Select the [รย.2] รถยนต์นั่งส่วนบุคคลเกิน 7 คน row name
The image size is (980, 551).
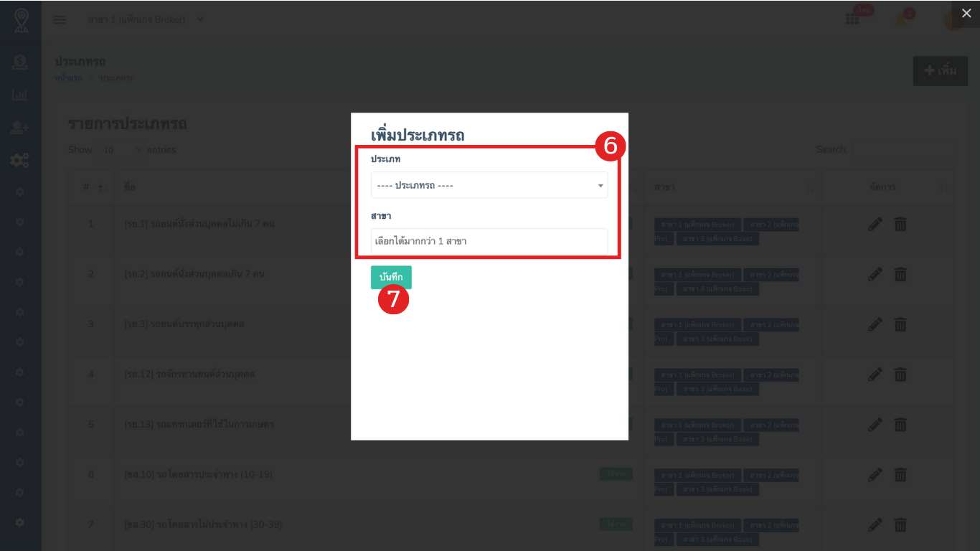tap(194, 274)
